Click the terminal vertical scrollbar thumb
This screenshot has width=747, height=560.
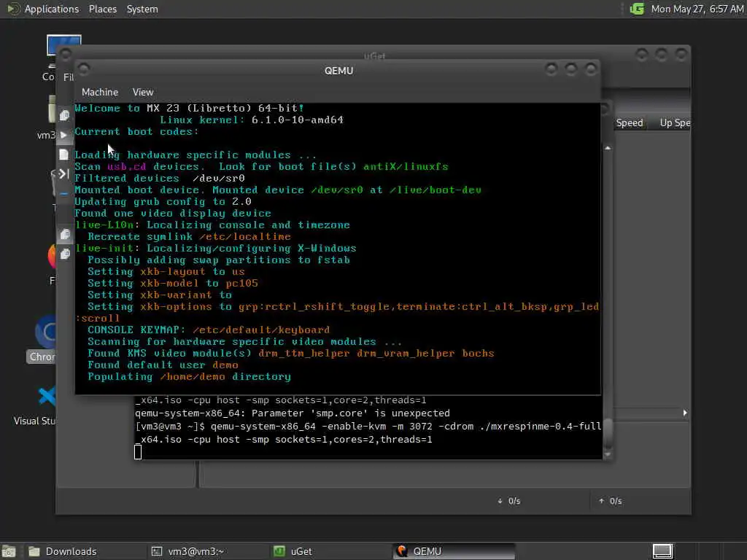[608, 433]
